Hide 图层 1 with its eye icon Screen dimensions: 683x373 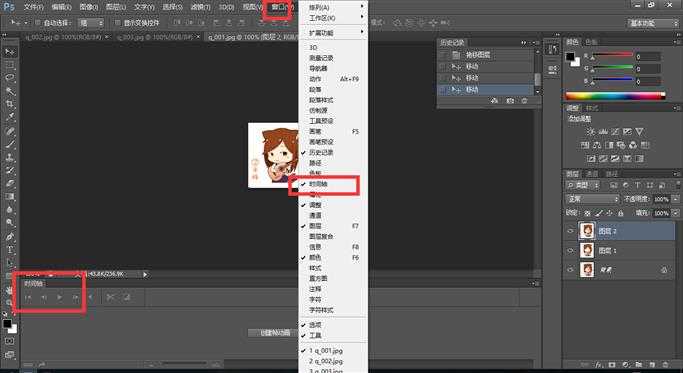570,251
